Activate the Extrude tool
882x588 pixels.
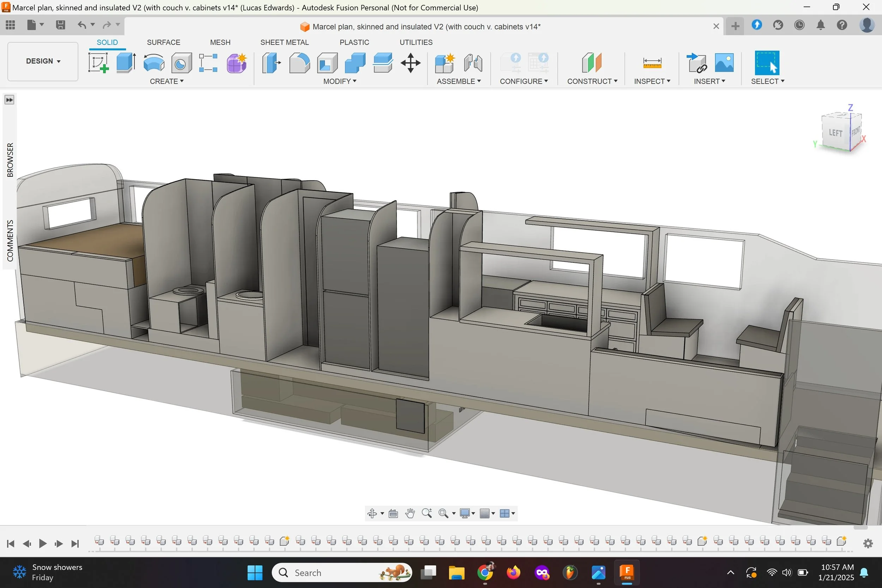pos(126,63)
